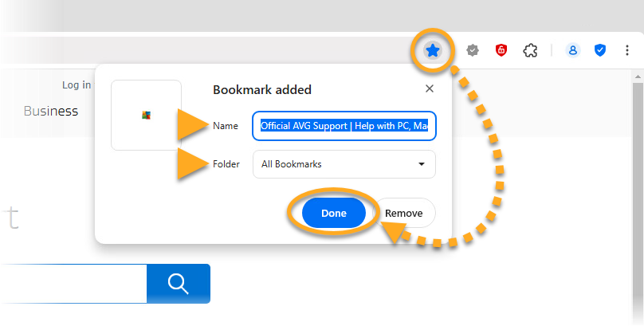Open the red padlock extension icon

[x=501, y=51]
